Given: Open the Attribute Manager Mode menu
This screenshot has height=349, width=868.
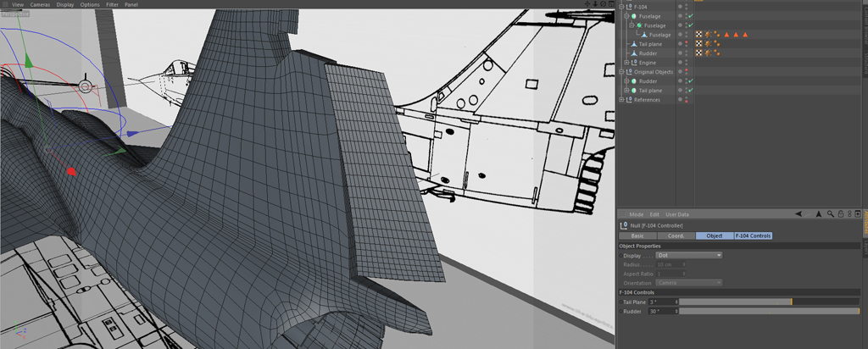Looking at the screenshot, I should (636, 214).
